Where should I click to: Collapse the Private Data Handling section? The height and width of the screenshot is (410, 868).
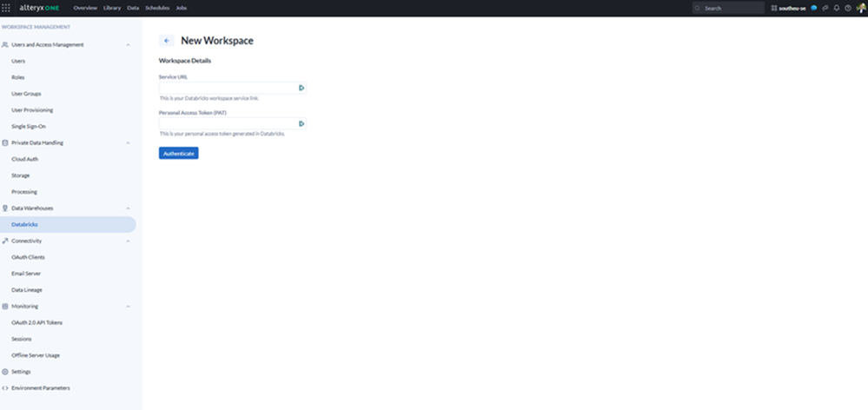pos(128,142)
